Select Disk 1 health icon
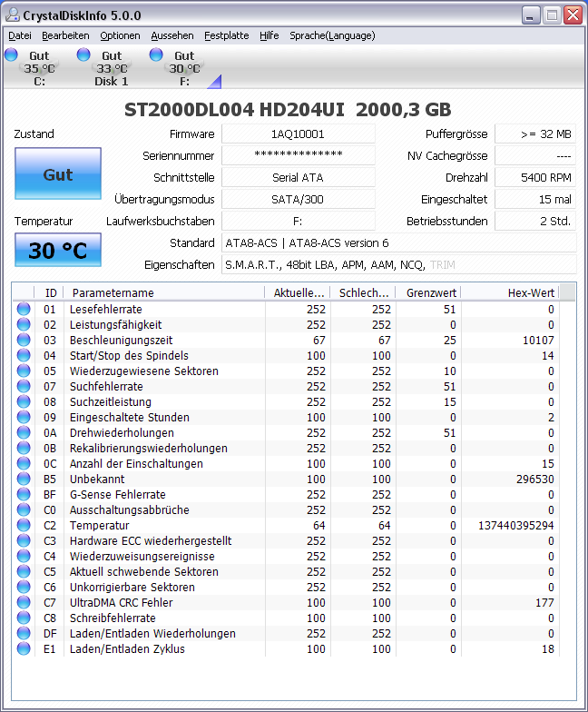Image resolution: width=588 pixels, height=712 pixels. coord(83,54)
